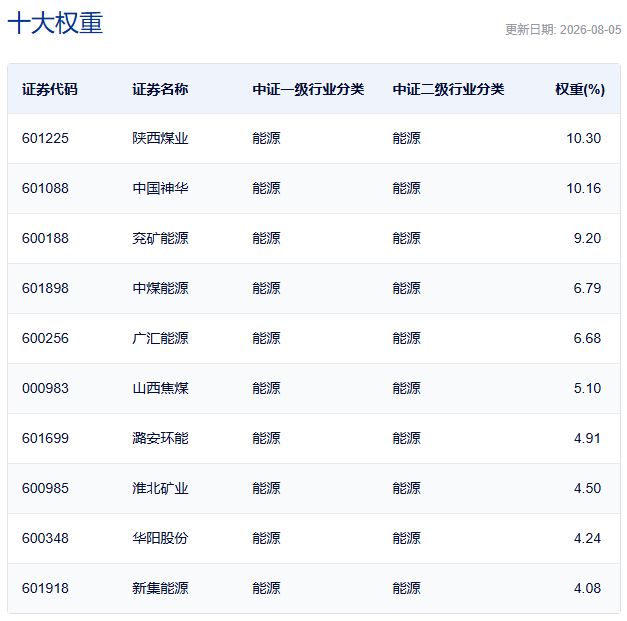Image resolution: width=627 pixels, height=621 pixels.
Task: Open the 陕西煤业 entry
Action: [160, 138]
